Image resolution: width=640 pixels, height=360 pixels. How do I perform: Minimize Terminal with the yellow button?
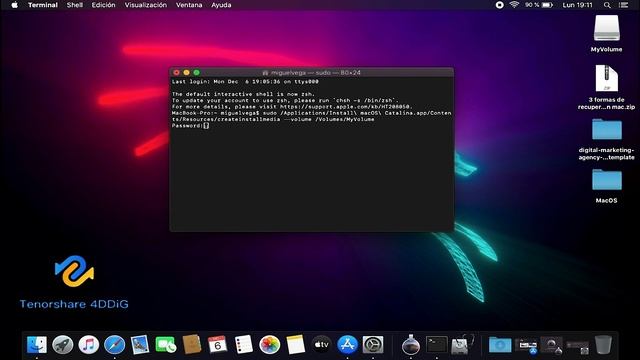pos(187,73)
